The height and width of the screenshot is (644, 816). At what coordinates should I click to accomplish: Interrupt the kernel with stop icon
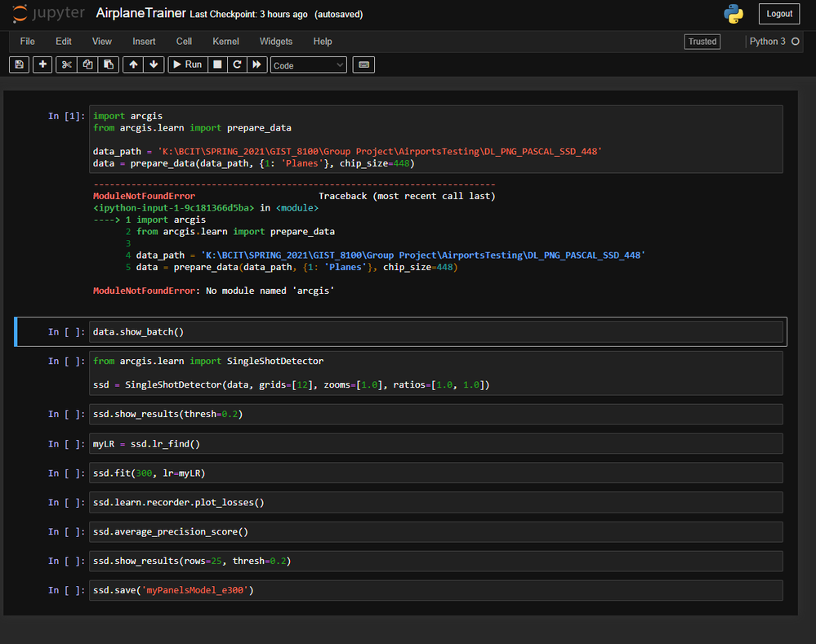217,64
